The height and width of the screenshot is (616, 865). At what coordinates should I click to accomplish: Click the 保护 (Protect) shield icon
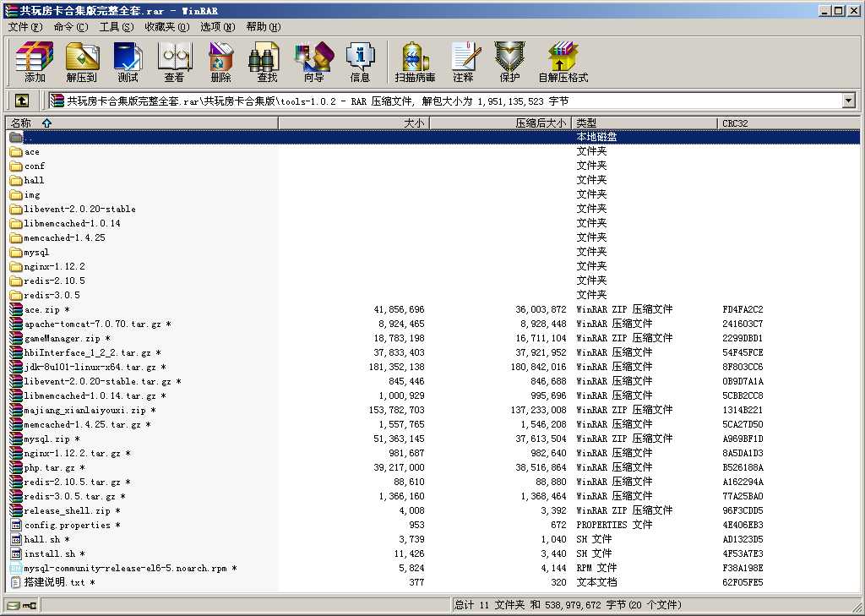pyautogui.click(x=509, y=62)
